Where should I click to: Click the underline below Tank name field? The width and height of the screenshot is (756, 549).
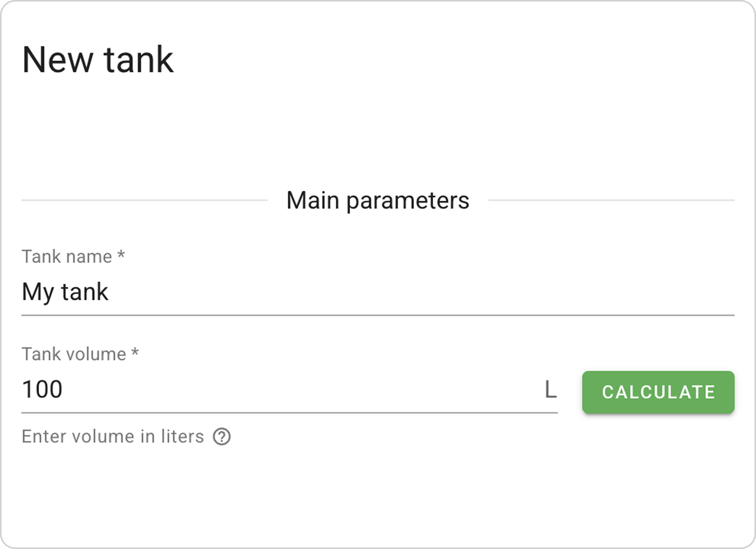[x=378, y=315]
